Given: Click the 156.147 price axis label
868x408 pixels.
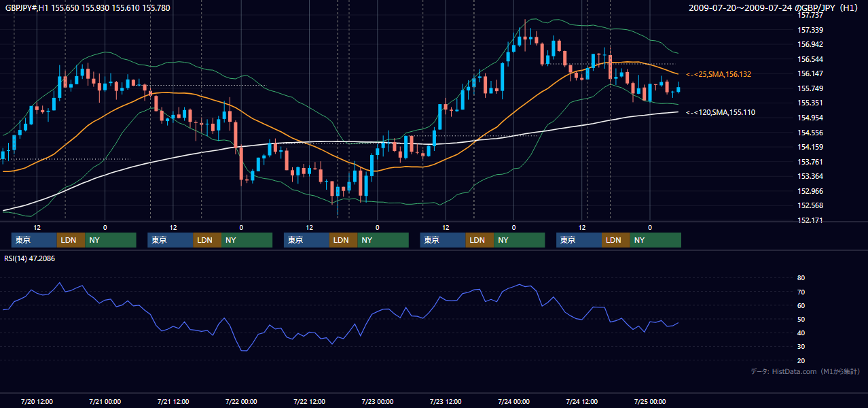Looking at the screenshot, I should pyautogui.click(x=810, y=73).
